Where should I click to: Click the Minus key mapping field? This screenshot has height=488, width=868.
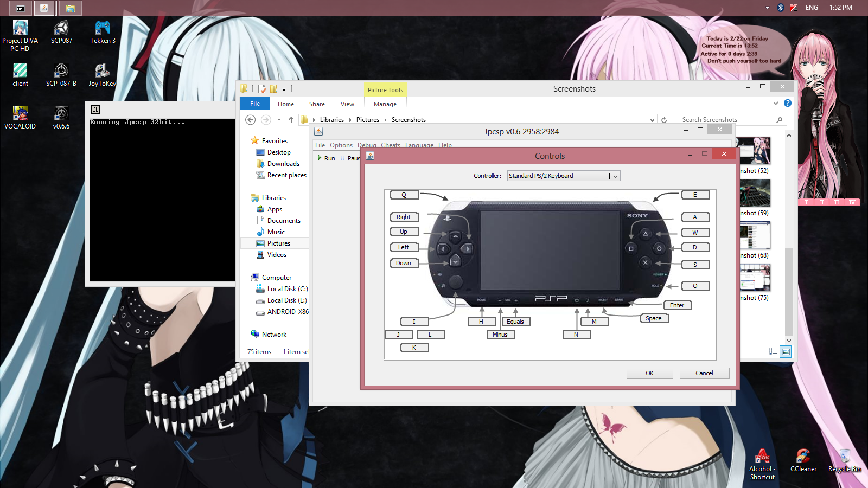(500, 335)
